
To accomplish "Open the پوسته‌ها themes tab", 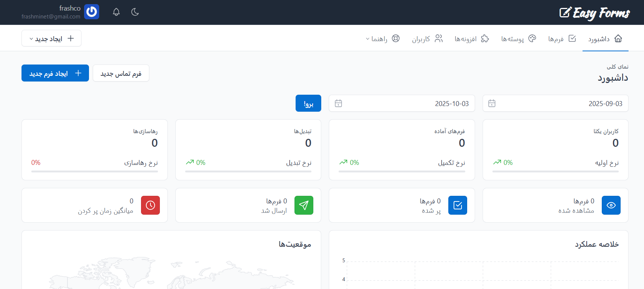I will pyautogui.click(x=518, y=38).
